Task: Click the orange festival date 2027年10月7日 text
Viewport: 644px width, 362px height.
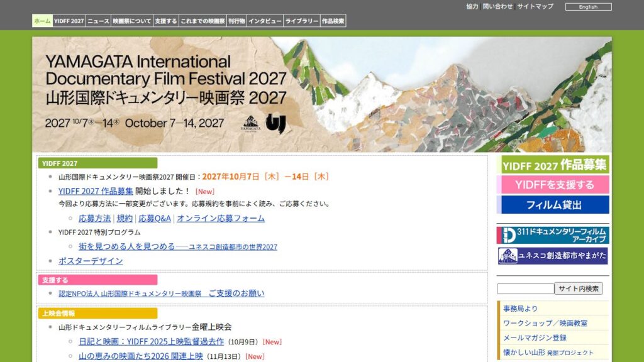Action: tap(265, 177)
